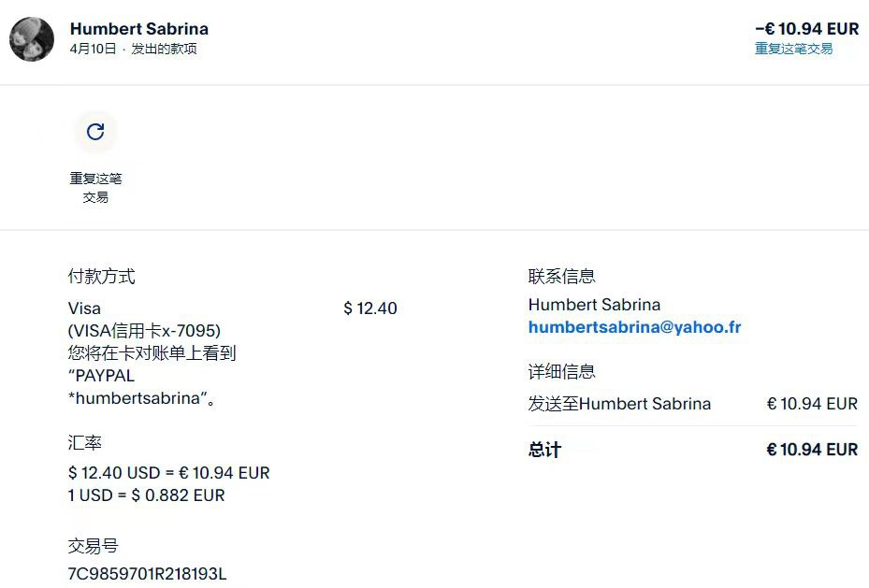Click the 发送至Humbert Sabrina detail line
Viewport: 869px width, 588px height.
tap(619, 404)
